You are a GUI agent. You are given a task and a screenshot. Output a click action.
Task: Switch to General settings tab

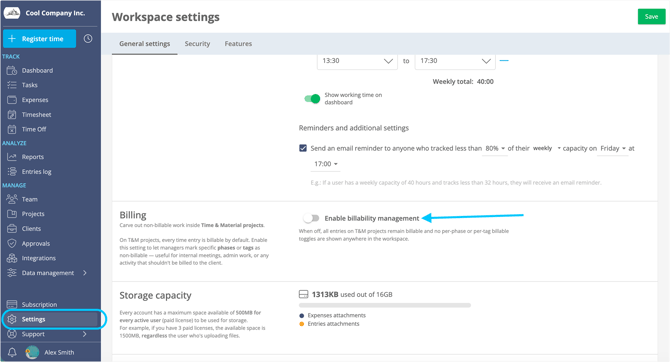(144, 44)
